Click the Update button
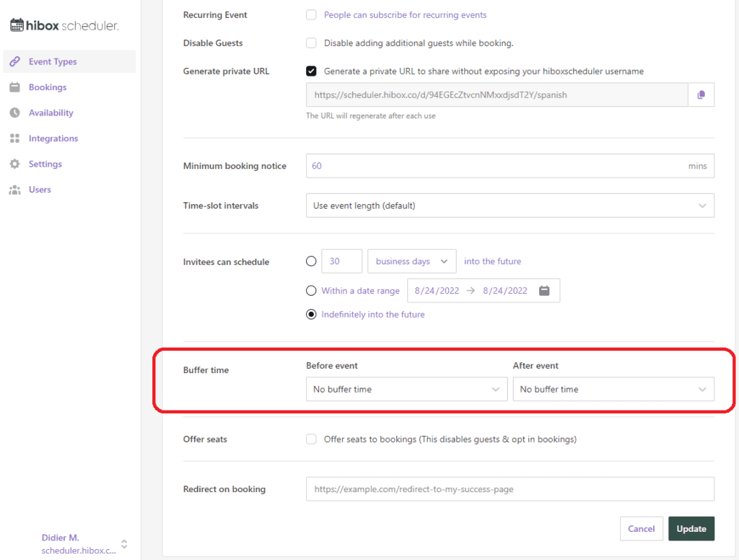Image resolution: width=739 pixels, height=560 pixels. pos(691,528)
